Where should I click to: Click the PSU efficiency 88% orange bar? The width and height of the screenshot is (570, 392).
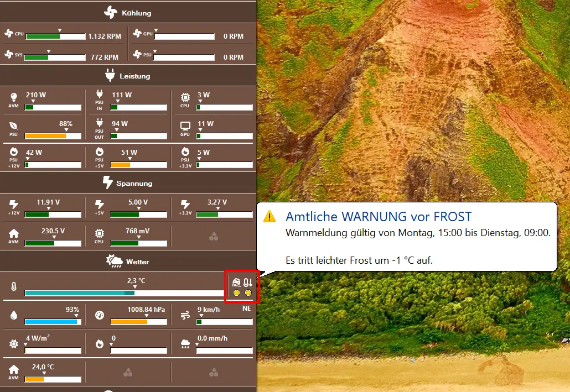click(53, 136)
